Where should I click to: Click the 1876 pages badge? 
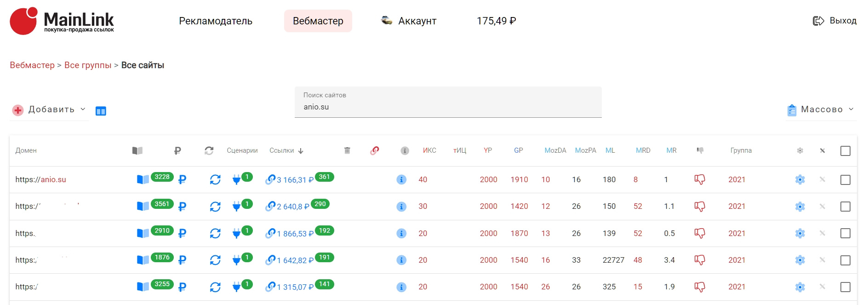(162, 257)
